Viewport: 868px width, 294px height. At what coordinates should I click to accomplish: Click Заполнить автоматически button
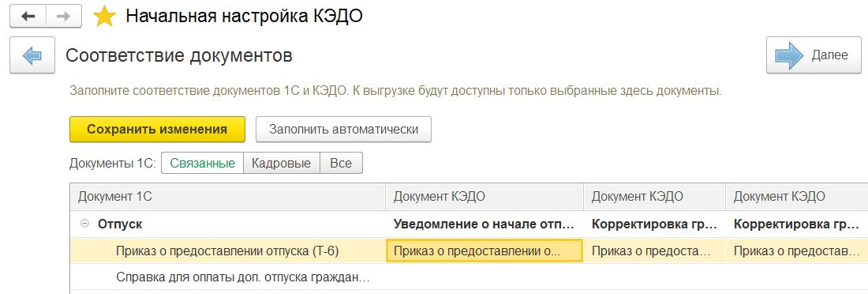pyautogui.click(x=343, y=130)
